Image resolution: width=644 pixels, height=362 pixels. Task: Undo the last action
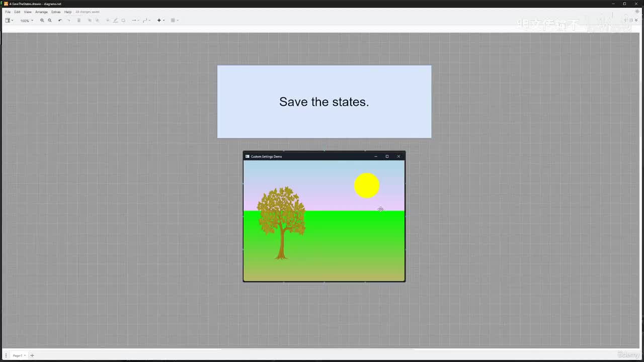(60, 21)
